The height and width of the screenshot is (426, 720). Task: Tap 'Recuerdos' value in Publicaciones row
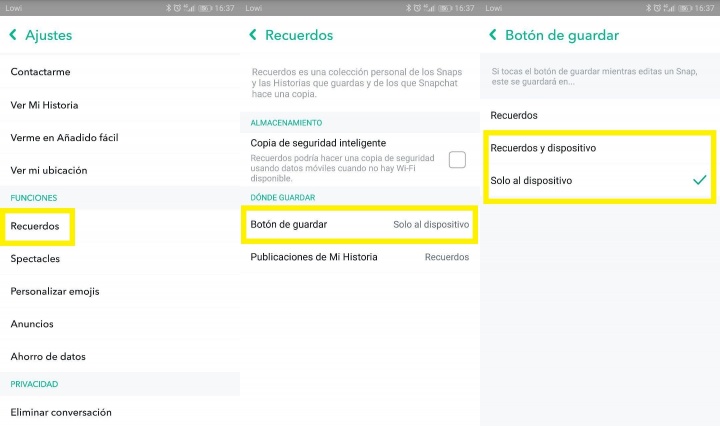(x=447, y=257)
